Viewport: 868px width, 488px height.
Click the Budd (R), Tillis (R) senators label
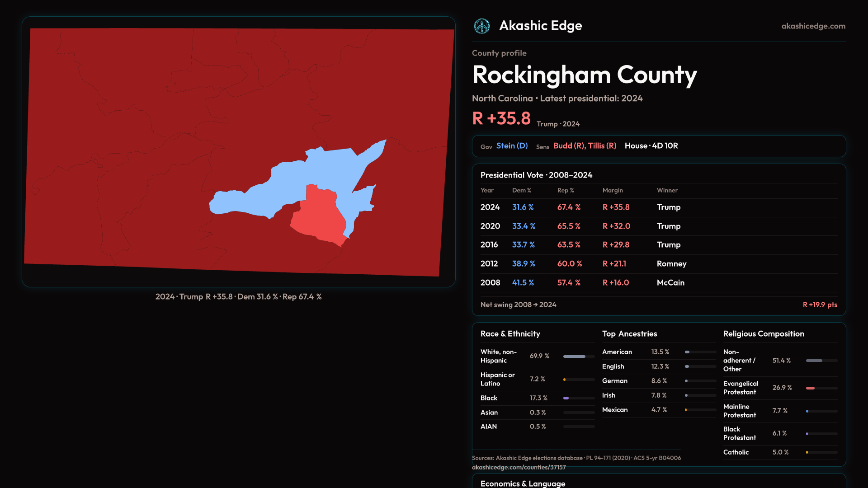[585, 146]
